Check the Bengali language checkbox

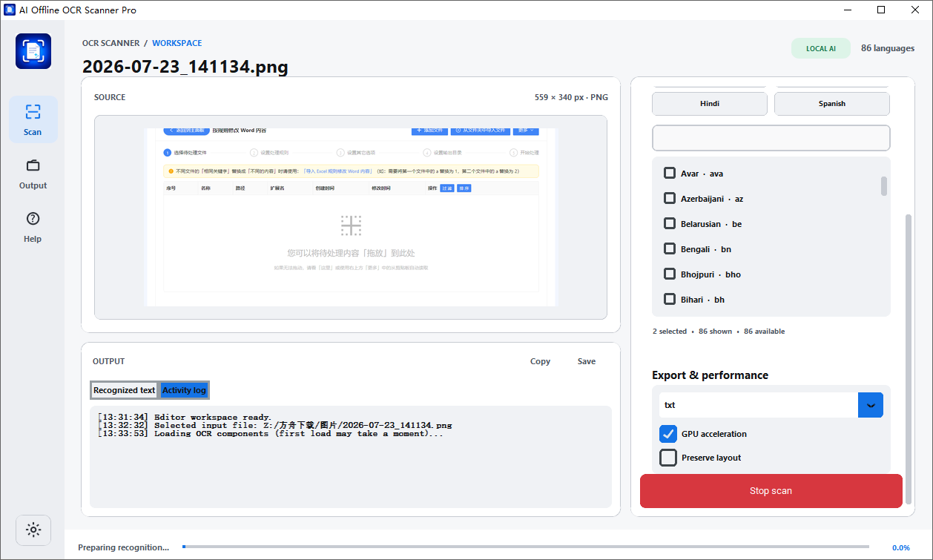pyautogui.click(x=669, y=249)
